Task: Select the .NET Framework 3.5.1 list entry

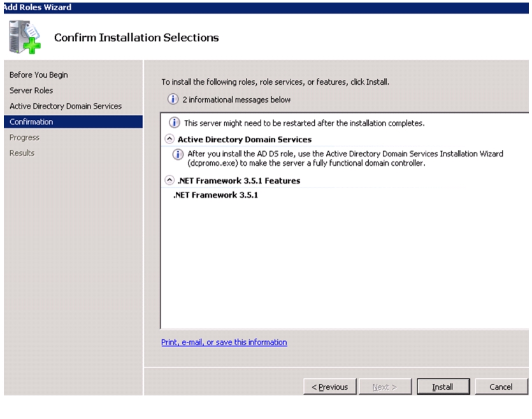Action: tap(215, 195)
